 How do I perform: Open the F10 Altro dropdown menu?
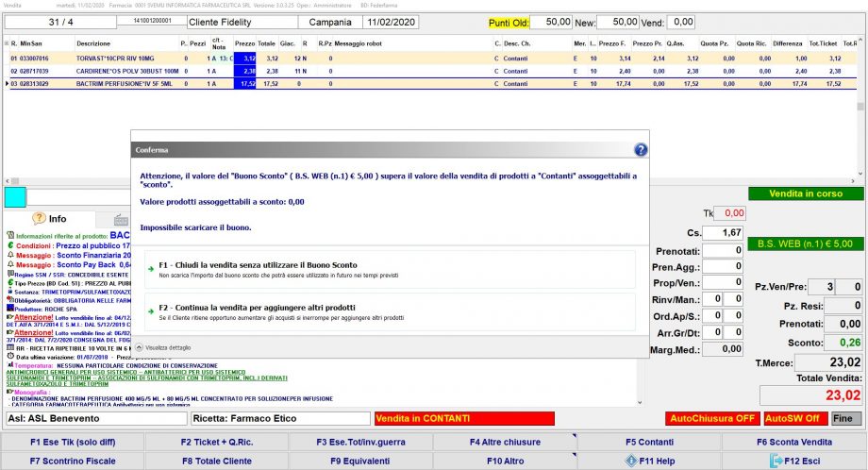point(504,461)
